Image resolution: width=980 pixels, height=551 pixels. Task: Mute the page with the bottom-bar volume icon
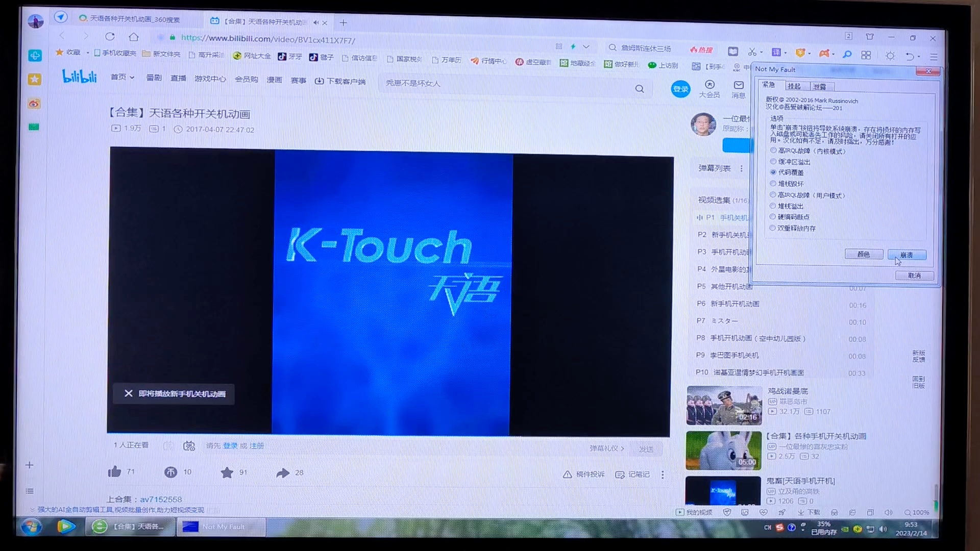click(889, 512)
